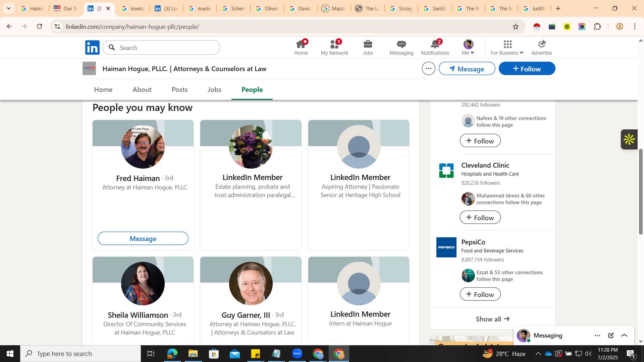
Task: Open the Advertise icon
Action: coord(541,47)
